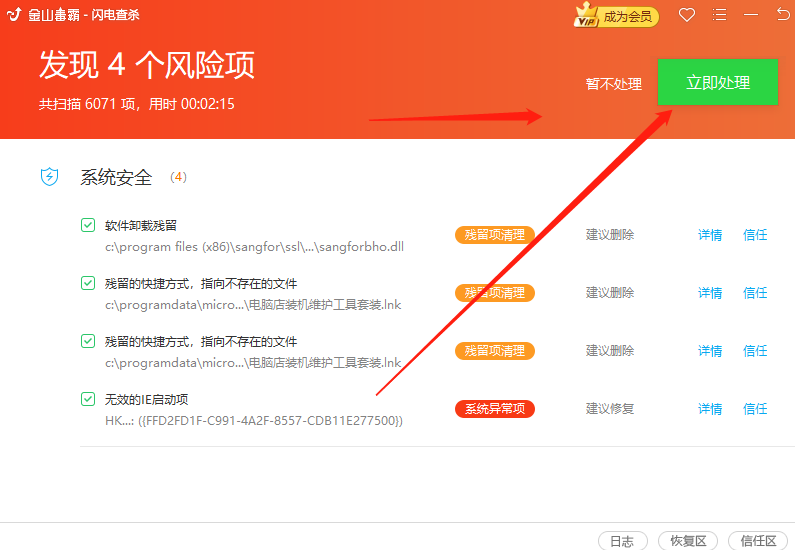Click the 系统安全 section title

click(x=116, y=177)
